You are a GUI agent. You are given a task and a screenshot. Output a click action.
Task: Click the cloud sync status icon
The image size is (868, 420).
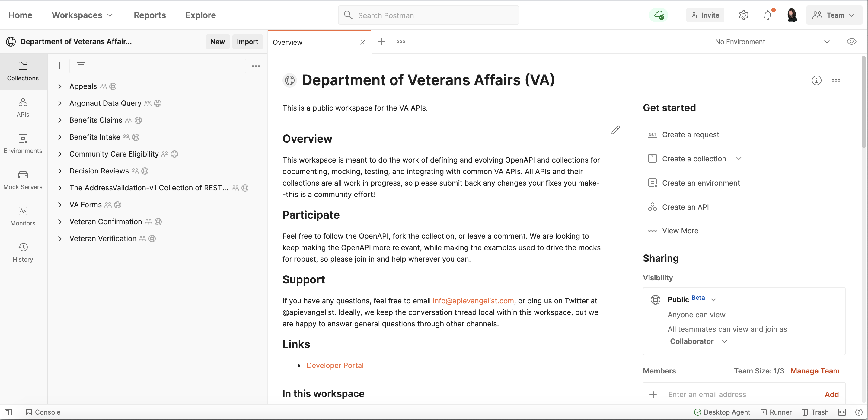[x=659, y=15]
